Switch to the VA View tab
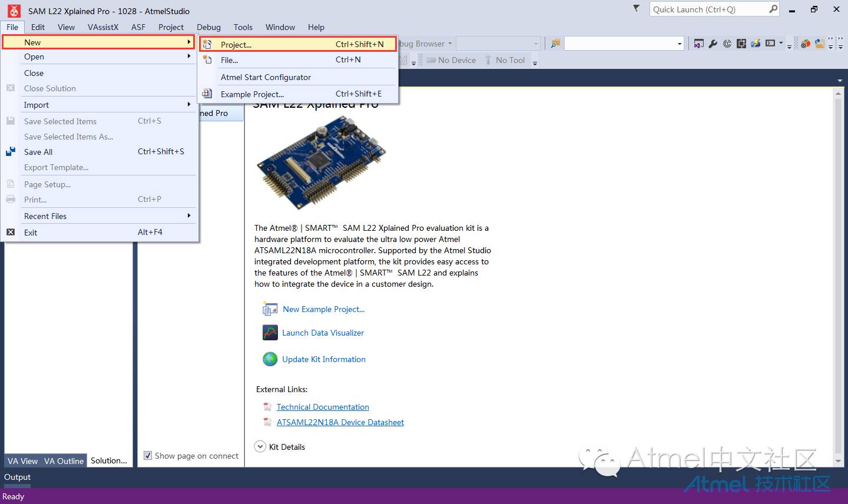The height and width of the screenshot is (504, 848). click(22, 460)
